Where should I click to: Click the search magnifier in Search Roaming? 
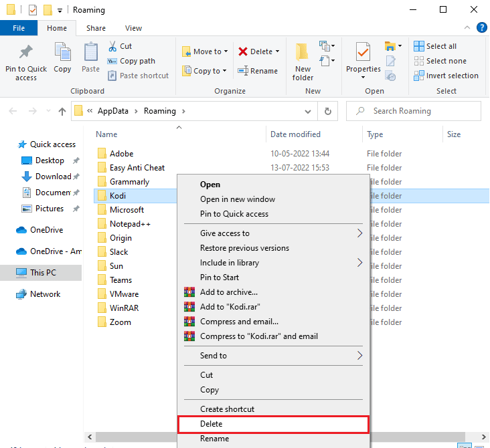coord(360,111)
